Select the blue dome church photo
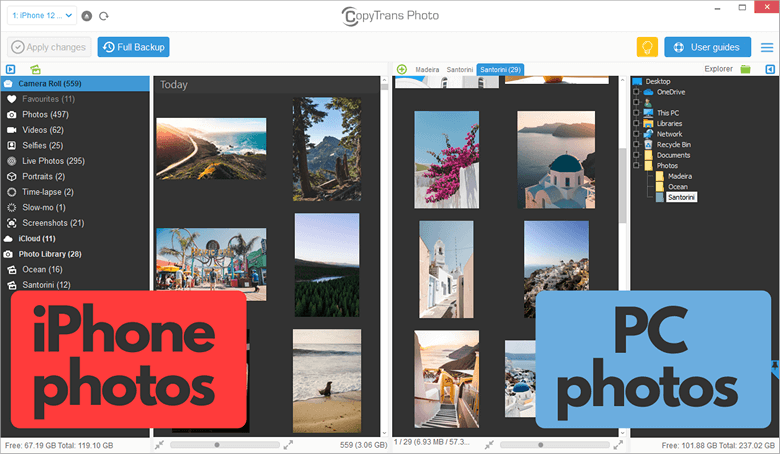Screen dimensions: 780x454 (556, 159)
